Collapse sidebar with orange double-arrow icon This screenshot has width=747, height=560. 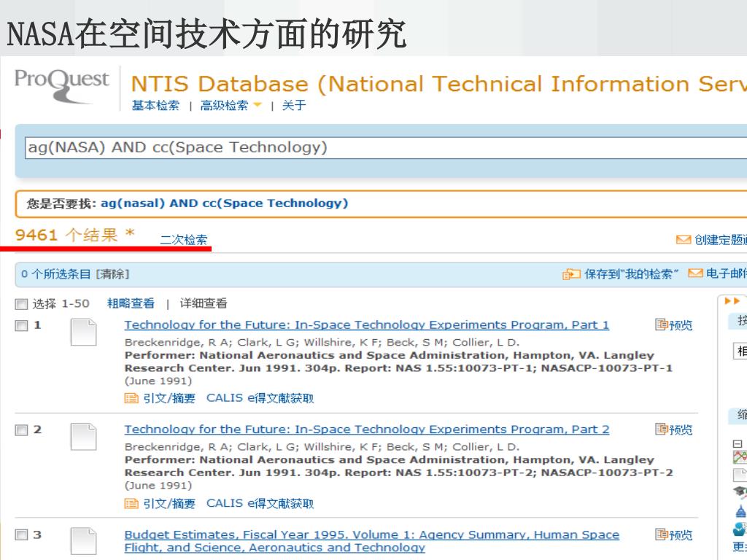[732, 301]
